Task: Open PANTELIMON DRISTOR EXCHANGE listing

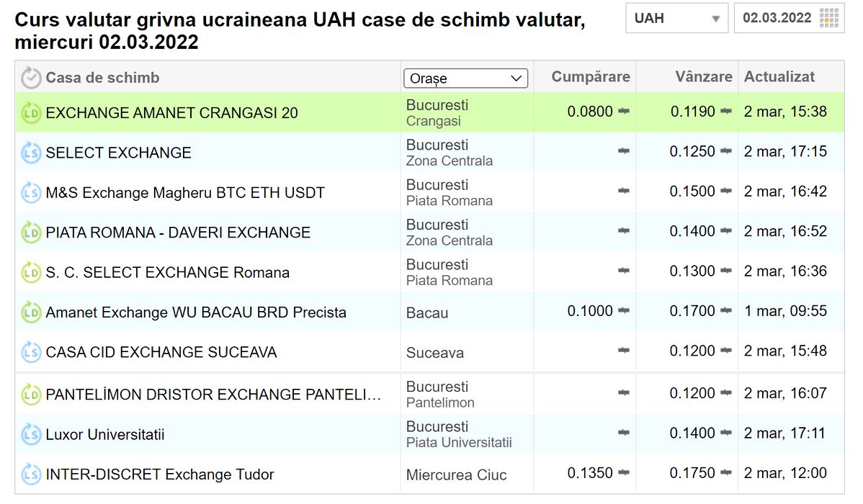Action: click(213, 395)
